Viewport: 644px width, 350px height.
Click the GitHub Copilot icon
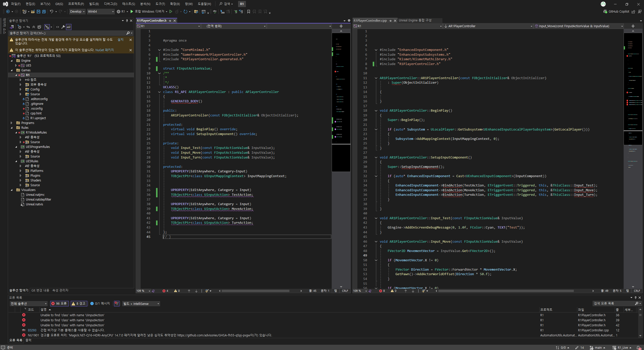click(605, 12)
